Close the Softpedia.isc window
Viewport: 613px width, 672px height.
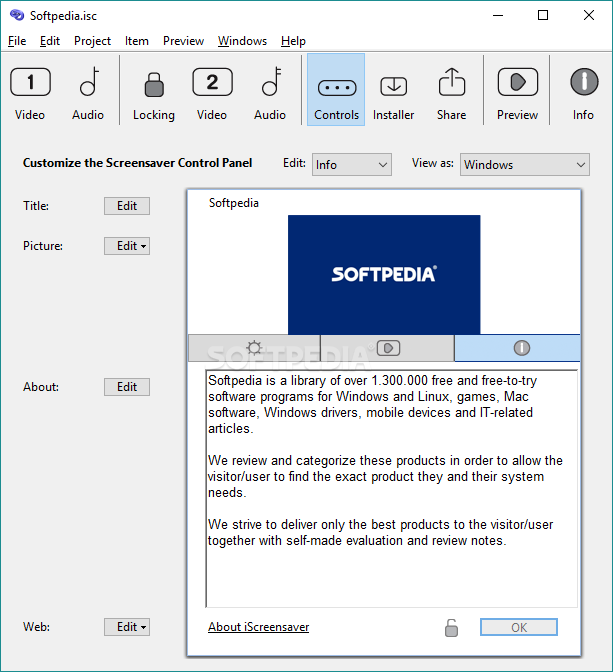(x=589, y=15)
